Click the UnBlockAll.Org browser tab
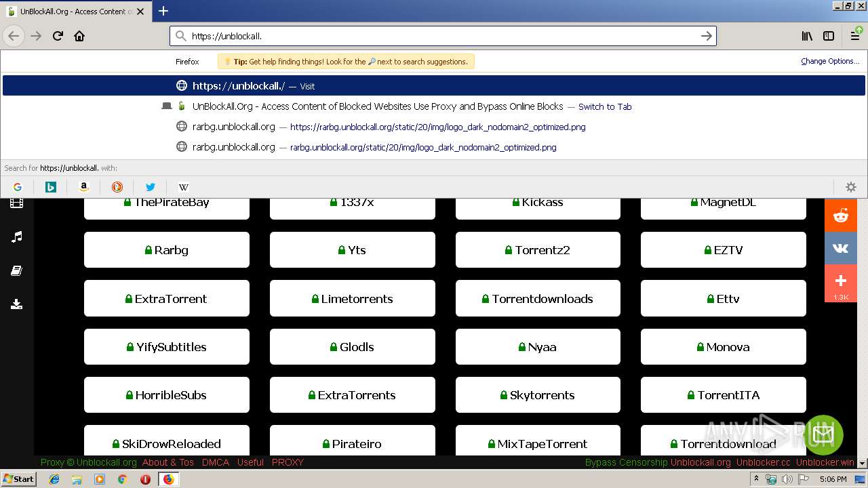The height and width of the screenshot is (488, 868). pos(77,12)
